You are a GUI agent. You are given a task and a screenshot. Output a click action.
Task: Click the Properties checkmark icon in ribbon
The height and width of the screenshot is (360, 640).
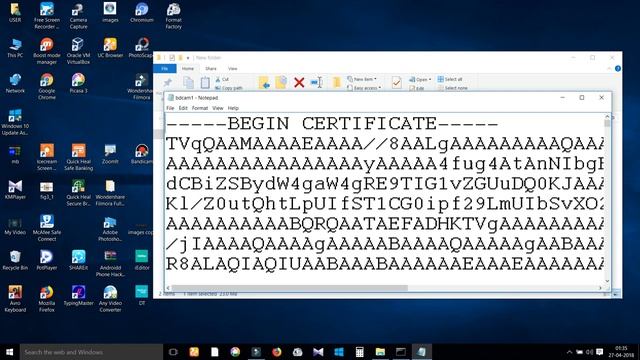click(396, 83)
